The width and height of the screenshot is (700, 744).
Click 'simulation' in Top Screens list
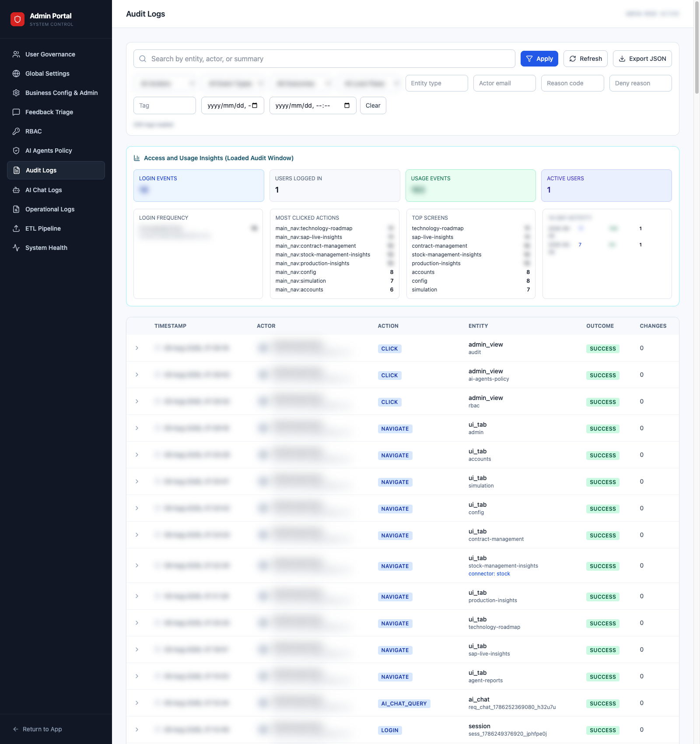pyautogui.click(x=424, y=290)
